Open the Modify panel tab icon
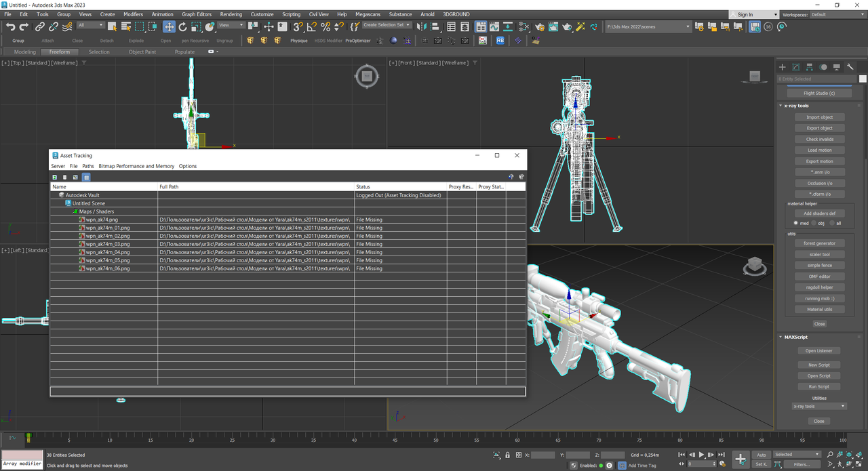The height and width of the screenshot is (471, 868). (795, 67)
